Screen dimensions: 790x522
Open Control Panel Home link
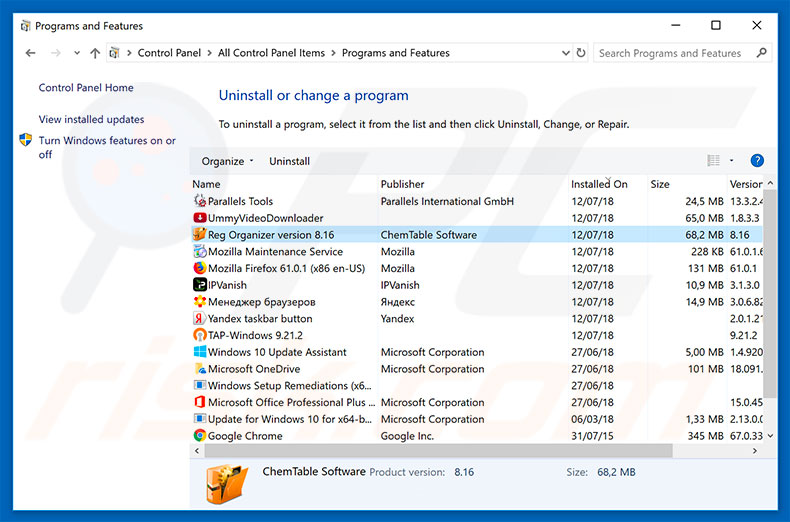tap(86, 88)
